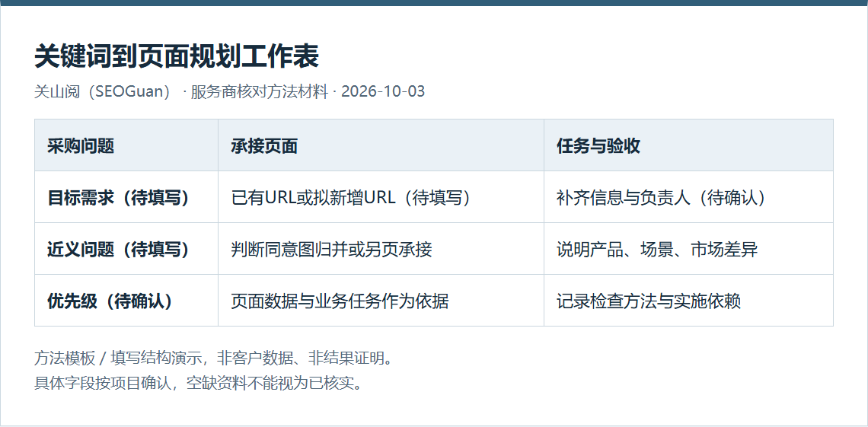
Task: Click the cell 页面数据与业务任务作为依据
Action: point(381,301)
